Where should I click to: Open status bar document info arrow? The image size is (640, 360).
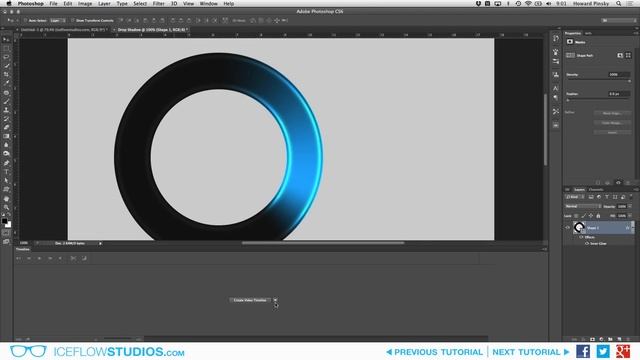coord(100,244)
